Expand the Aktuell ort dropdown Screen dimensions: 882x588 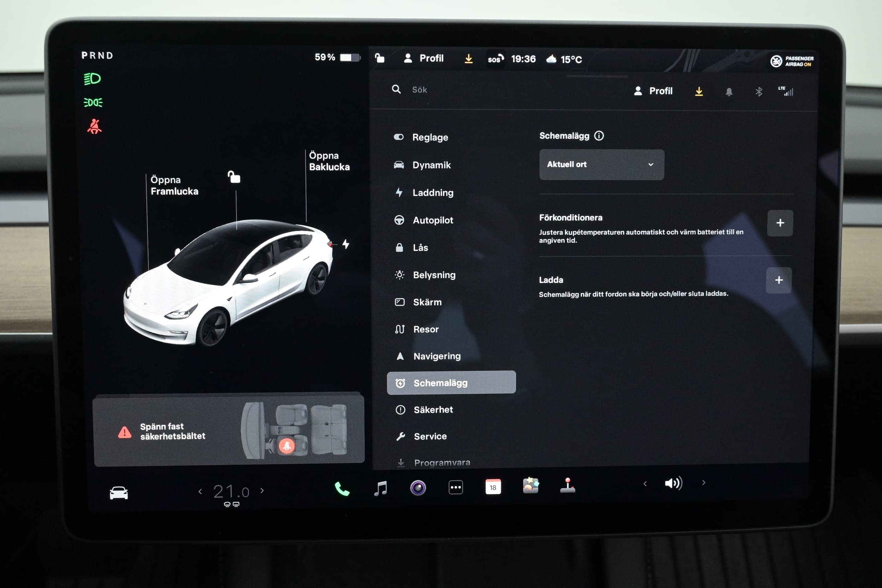coord(601,165)
